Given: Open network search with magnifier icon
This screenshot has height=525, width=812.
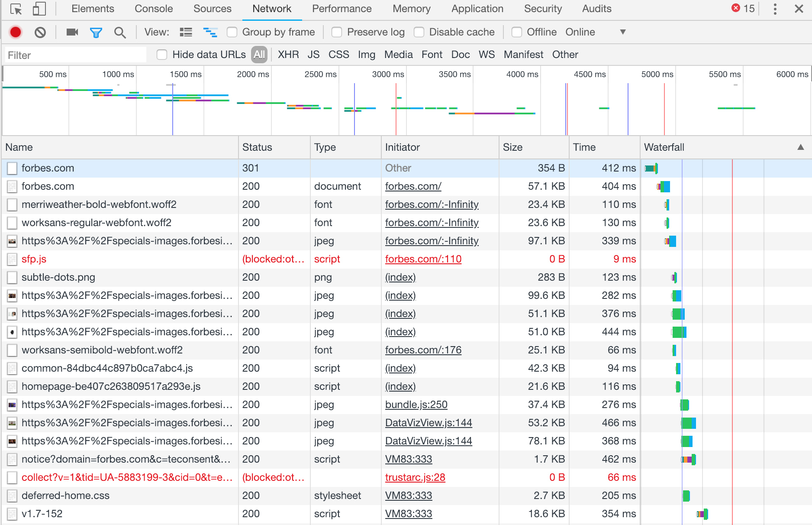Looking at the screenshot, I should tap(120, 32).
